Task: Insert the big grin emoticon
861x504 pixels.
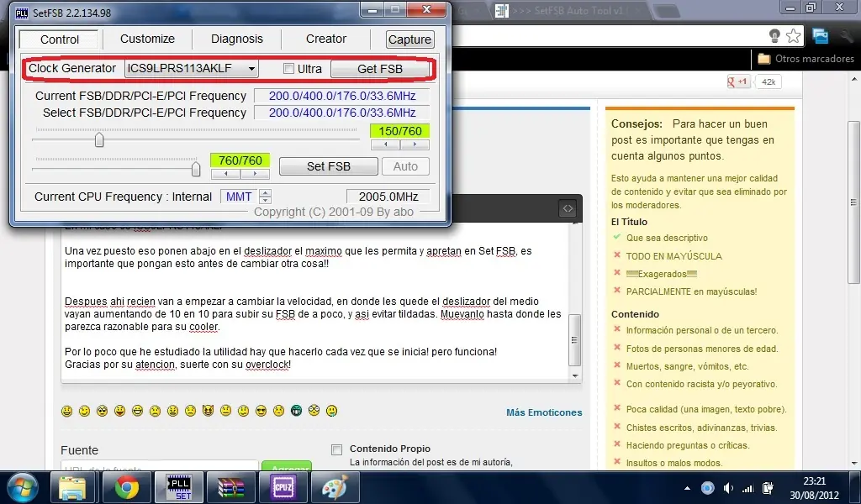Action: click(137, 411)
